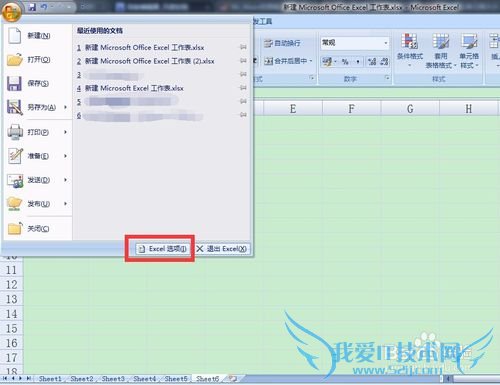500x385 pixels.
Task: Click 自动换行 wrap text in the ribbon
Action: [x=282, y=43]
